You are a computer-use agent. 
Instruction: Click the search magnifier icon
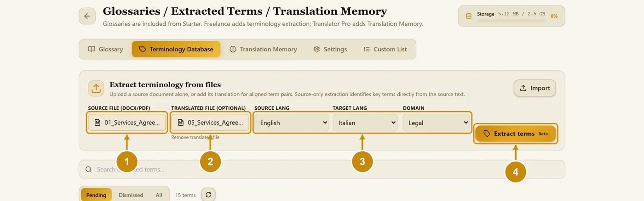[x=89, y=169]
